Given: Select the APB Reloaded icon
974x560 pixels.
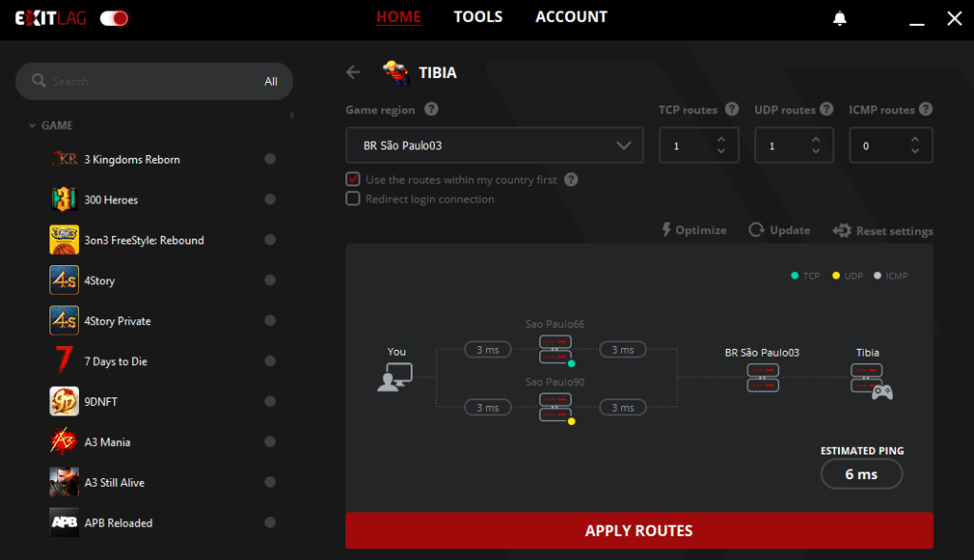Looking at the screenshot, I should pos(64,522).
